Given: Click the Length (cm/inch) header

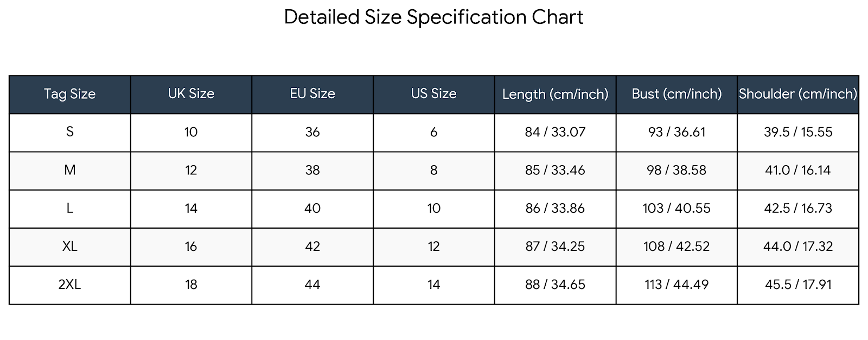Looking at the screenshot, I should point(555,94).
